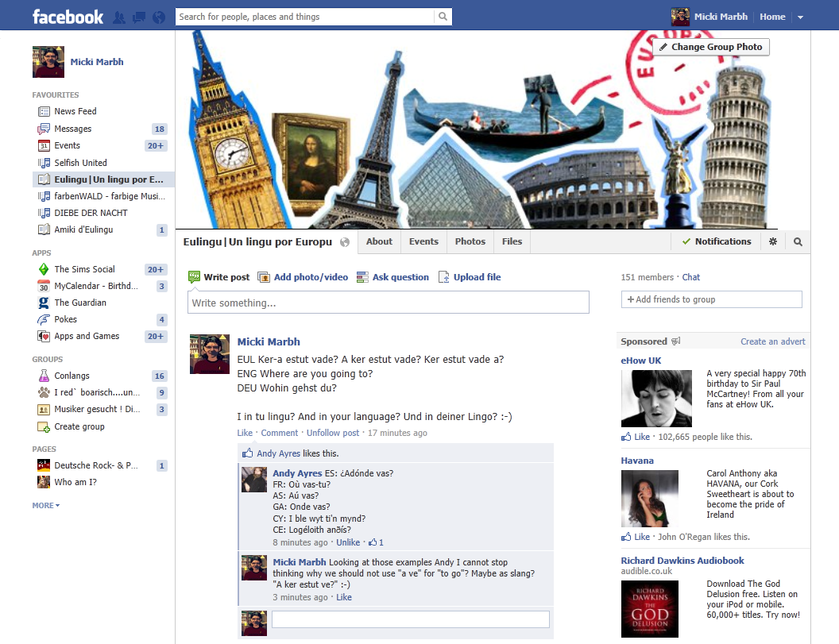Click the search magnifier button in top bar
The image size is (839, 644).
[443, 17]
